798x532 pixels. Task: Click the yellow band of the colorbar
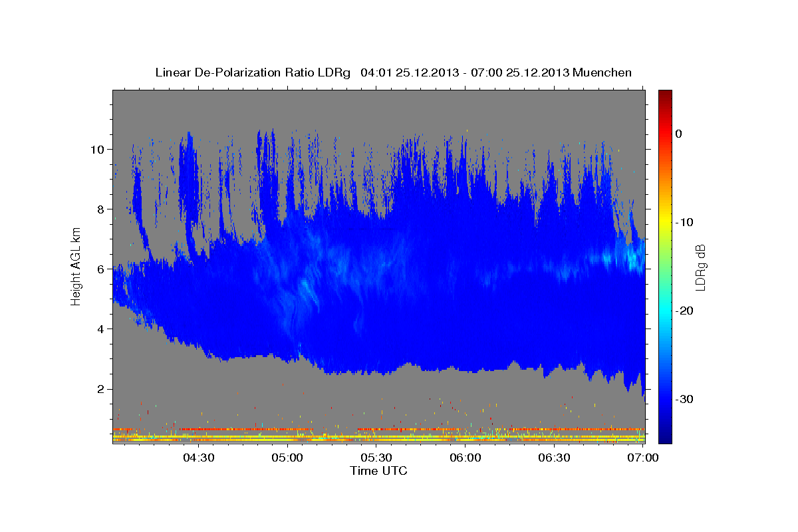665,219
